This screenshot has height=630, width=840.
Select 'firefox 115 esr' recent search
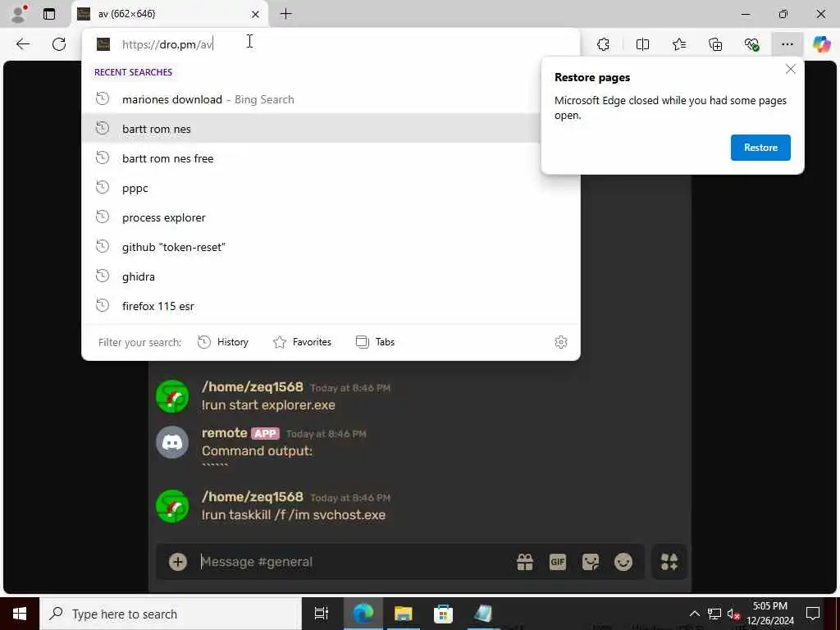pyautogui.click(x=331, y=306)
